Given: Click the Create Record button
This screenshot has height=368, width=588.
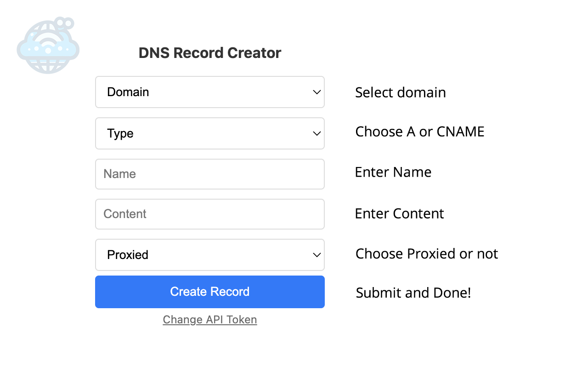Looking at the screenshot, I should click(x=210, y=292).
